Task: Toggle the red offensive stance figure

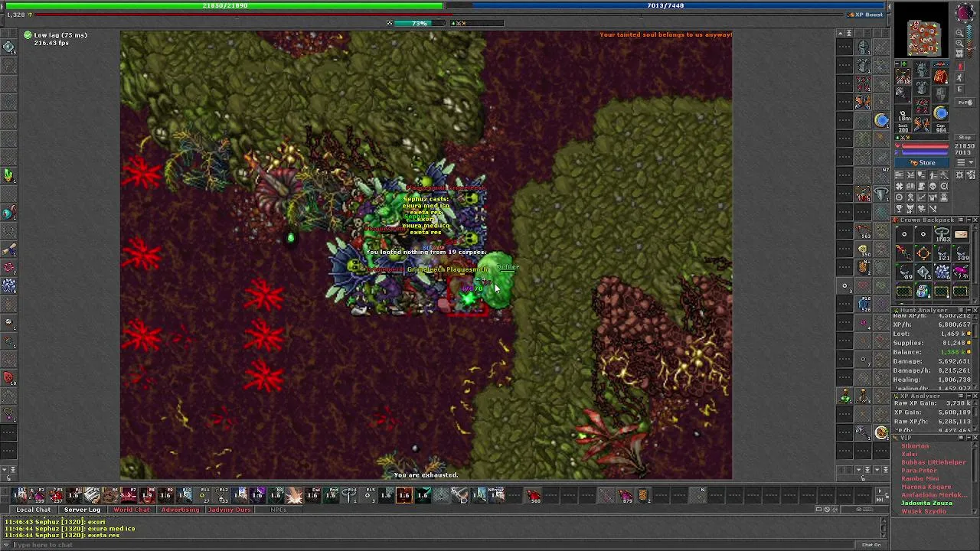Action: [x=960, y=67]
